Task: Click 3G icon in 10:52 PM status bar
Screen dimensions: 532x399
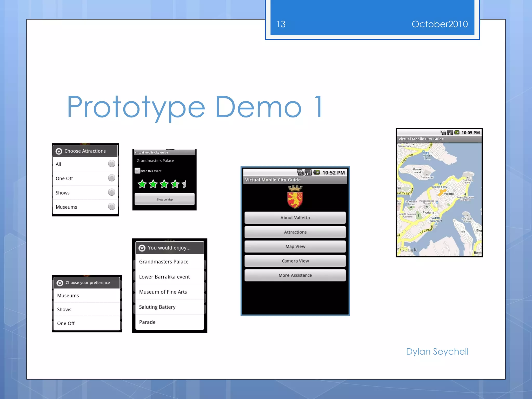Action: pyautogui.click(x=300, y=172)
